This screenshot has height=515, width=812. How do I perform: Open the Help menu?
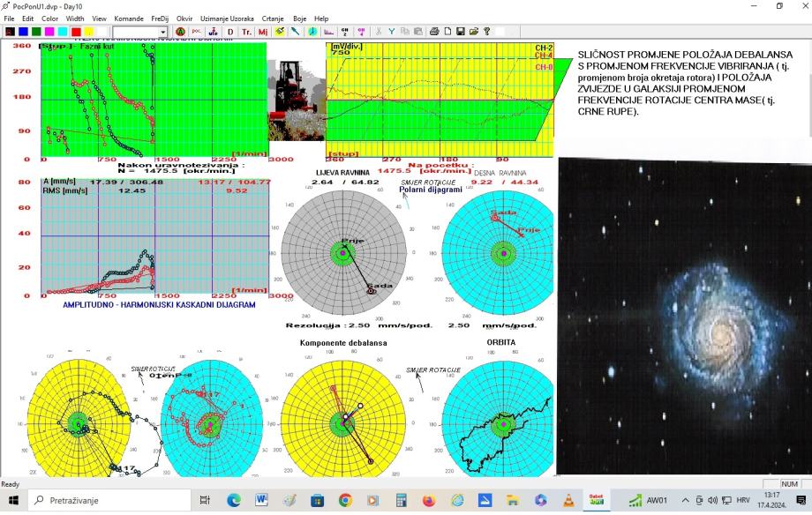point(321,19)
